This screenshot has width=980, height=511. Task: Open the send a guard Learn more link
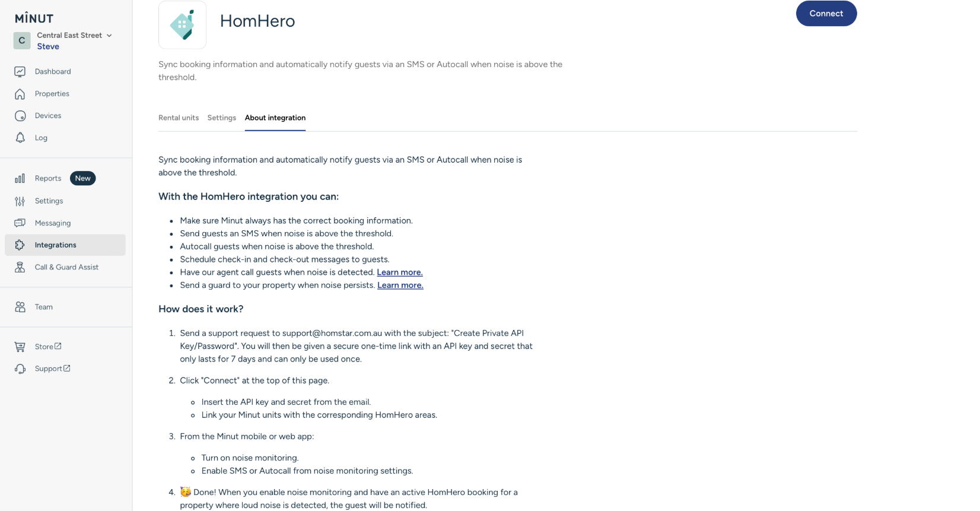click(x=400, y=285)
